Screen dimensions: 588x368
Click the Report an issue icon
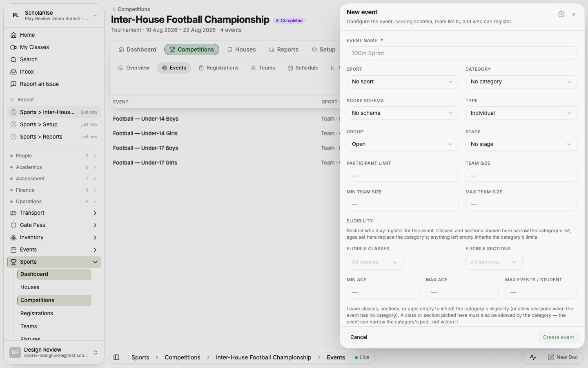[x=13, y=84]
